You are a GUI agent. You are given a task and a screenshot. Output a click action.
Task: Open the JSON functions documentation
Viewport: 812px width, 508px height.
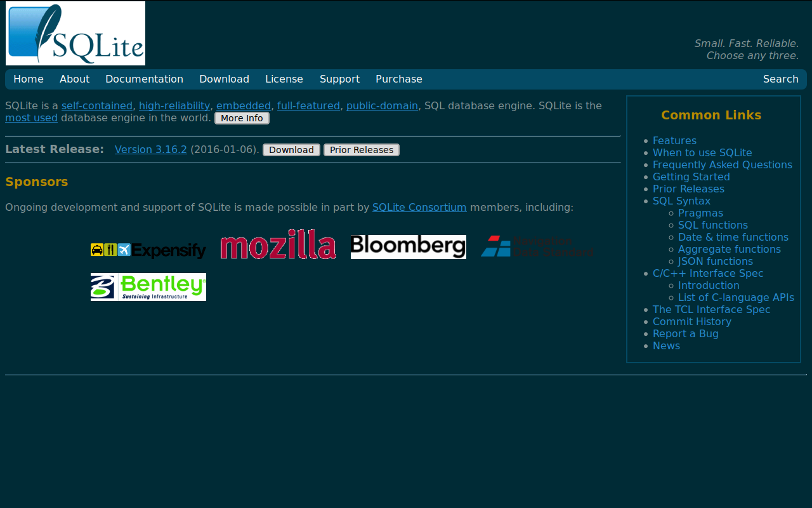716,260
